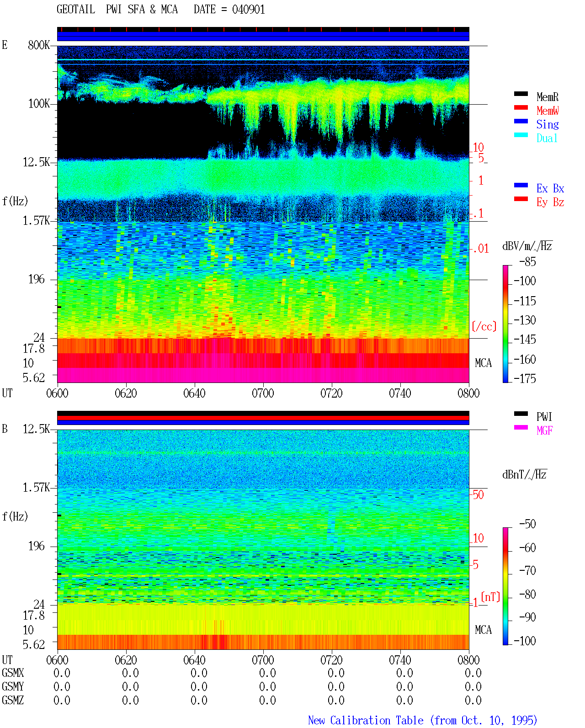Click the blue swatch beside Ex Bx
The width and height of the screenshot is (585, 728).
521,186
